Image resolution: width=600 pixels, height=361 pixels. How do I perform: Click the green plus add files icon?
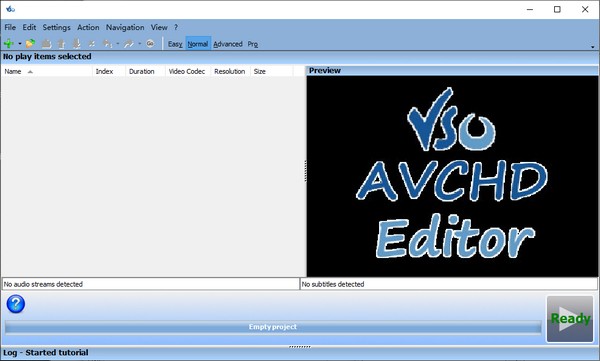click(8, 44)
